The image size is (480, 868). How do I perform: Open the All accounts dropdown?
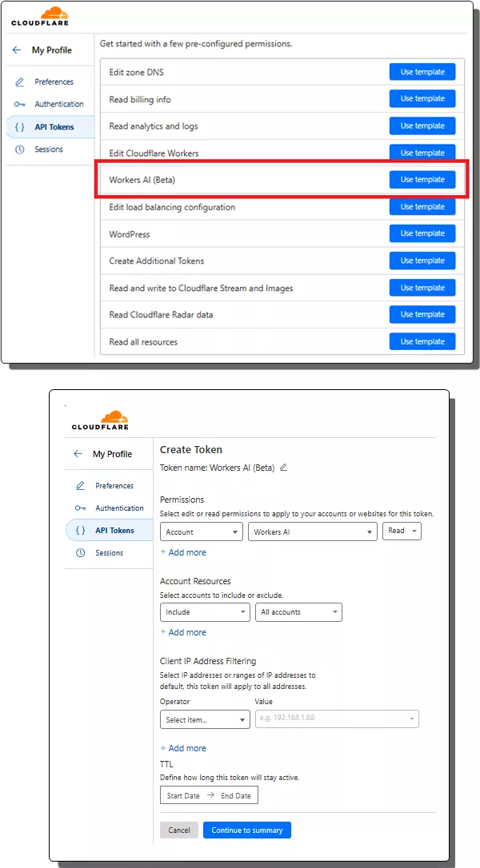click(x=298, y=612)
